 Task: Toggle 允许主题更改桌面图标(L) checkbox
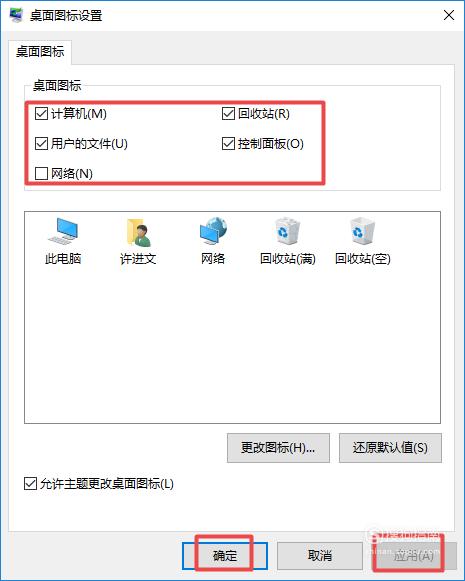pyautogui.click(x=30, y=484)
